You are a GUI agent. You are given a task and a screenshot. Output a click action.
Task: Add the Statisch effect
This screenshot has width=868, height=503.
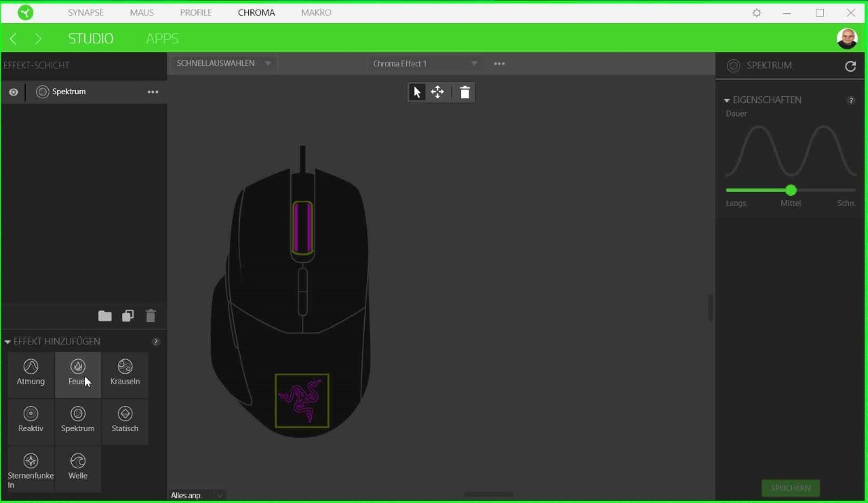pos(125,422)
